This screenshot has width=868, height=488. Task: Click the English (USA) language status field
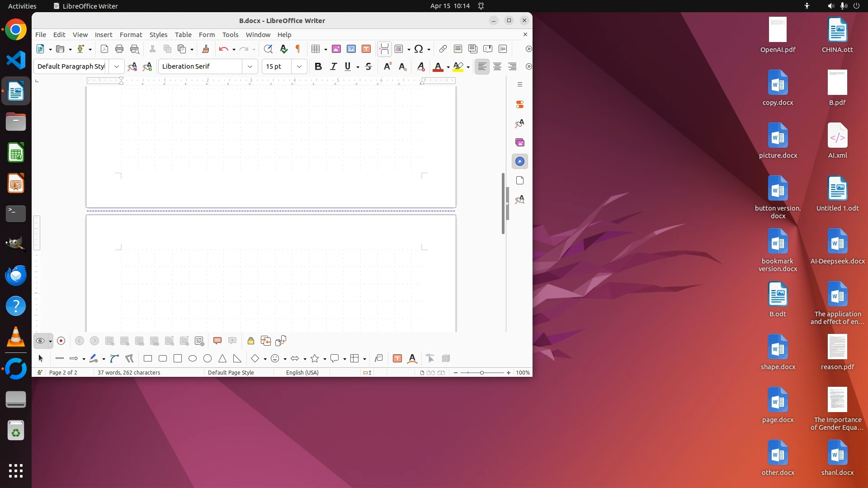click(302, 372)
